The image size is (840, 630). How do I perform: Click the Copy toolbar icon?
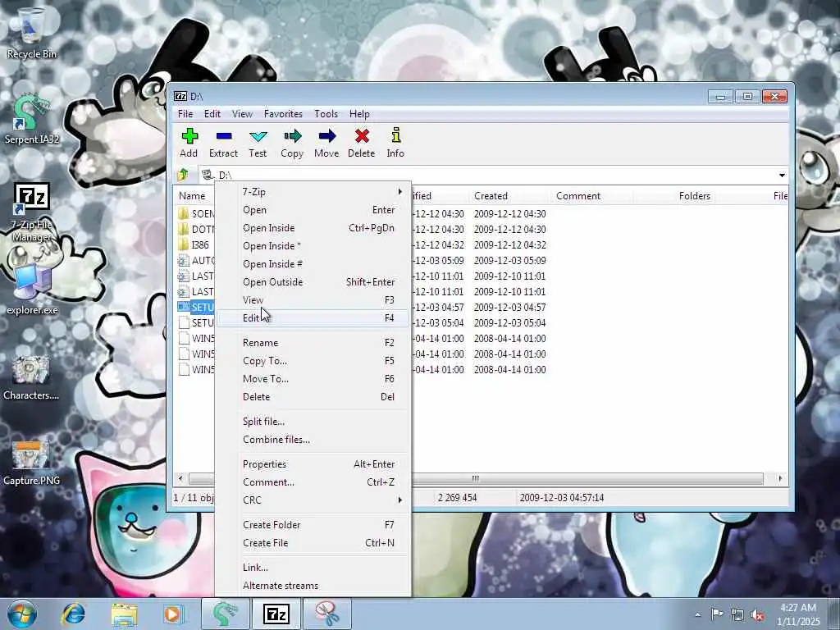(x=292, y=143)
